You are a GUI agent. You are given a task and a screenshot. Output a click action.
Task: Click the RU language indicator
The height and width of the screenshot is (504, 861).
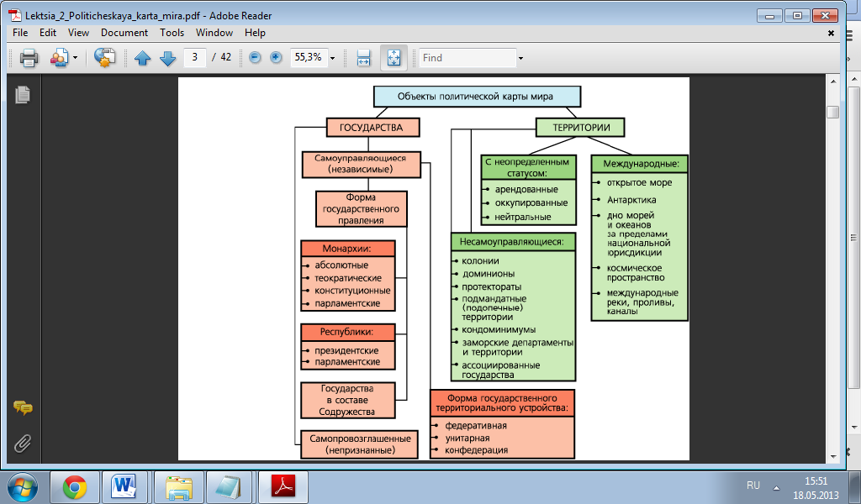[x=753, y=486]
